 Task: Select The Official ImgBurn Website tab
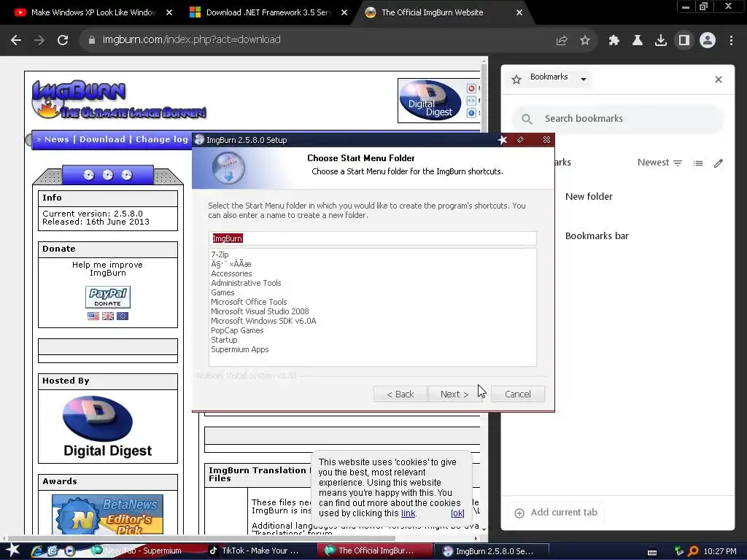(x=432, y=12)
